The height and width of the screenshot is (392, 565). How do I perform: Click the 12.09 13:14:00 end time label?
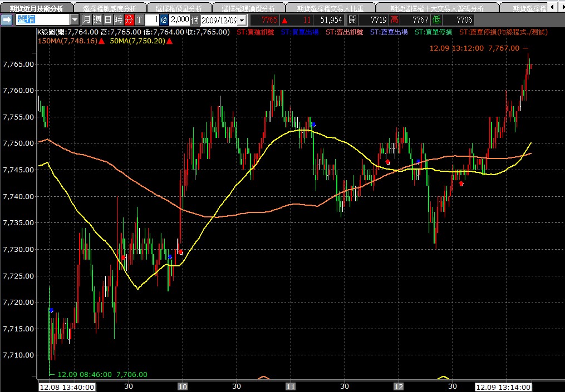coord(503,388)
